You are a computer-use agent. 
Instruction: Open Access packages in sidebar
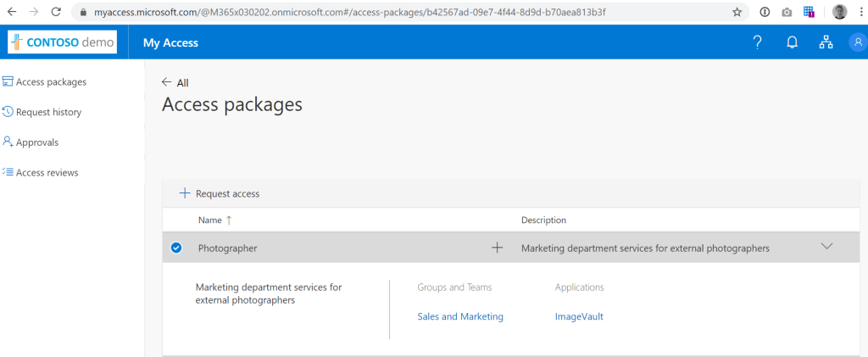coord(50,81)
